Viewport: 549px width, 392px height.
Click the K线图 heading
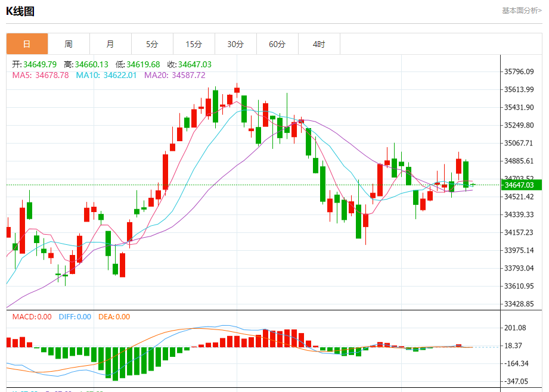pyautogui.click(x=20, y=11)
